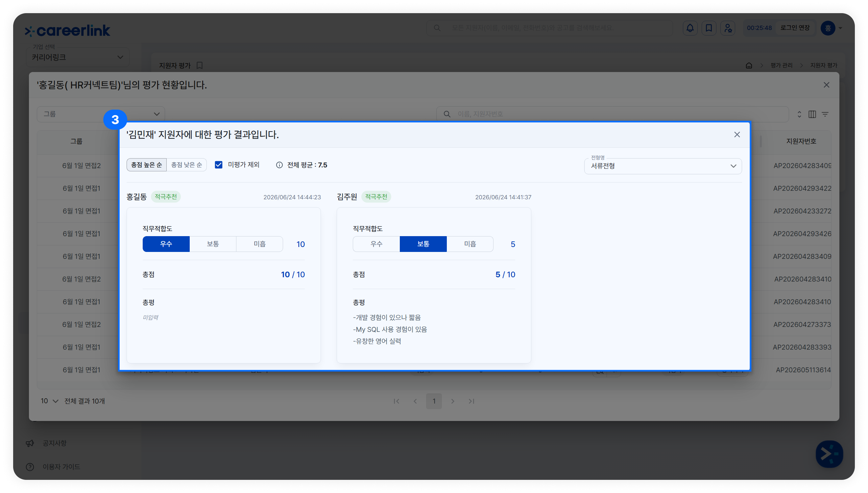This screenshot has width=868, height=493.
Task: Go to the previous results page
Action: click(x=415, y=401)
